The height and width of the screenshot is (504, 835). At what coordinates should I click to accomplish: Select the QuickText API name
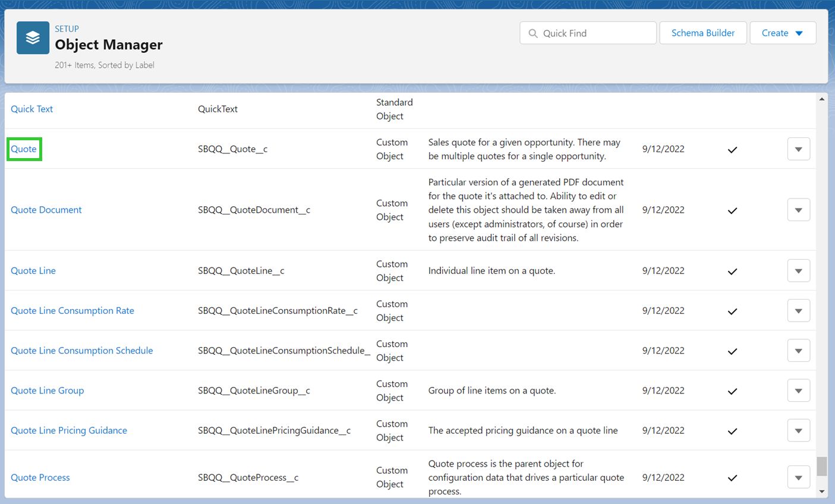(x=218, y=109)
